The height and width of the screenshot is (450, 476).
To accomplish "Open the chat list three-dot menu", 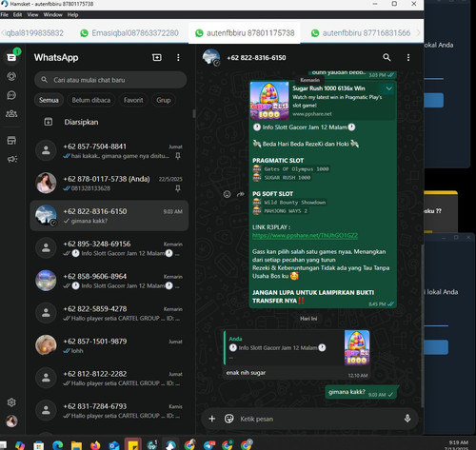I will click(x=178, y=57).
